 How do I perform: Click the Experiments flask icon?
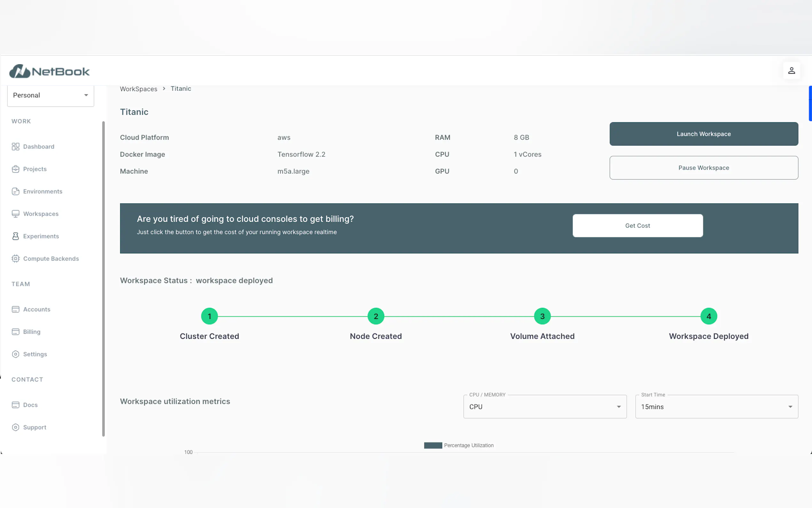[x=15, y=236]
